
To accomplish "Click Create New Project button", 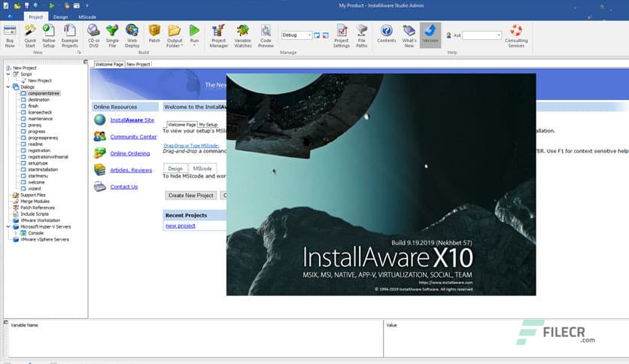I will pyautogui.click(x=191, y=196).
